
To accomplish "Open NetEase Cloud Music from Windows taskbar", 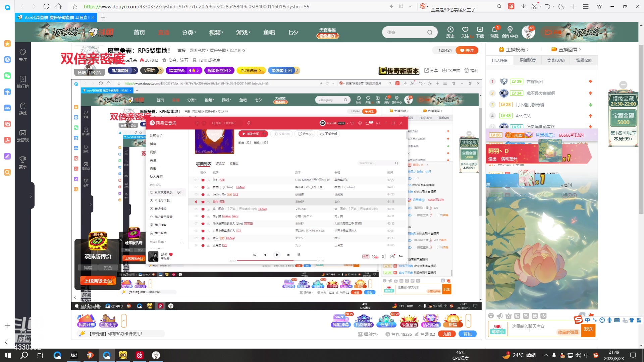I will [x=140, y=355].
